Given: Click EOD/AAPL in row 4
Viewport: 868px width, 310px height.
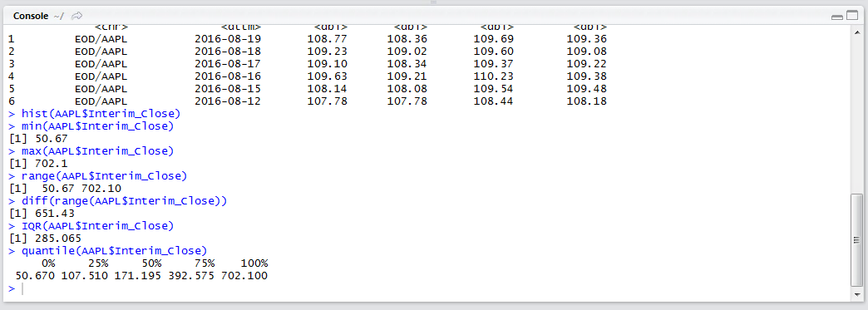Looking at the screenshot, I should click(101, 76).
